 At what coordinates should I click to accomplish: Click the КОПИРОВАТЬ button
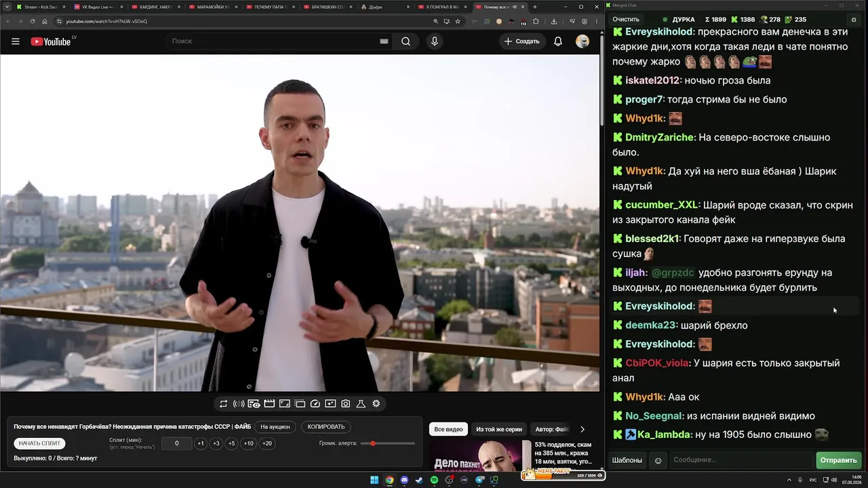click(x=326, y=427)
